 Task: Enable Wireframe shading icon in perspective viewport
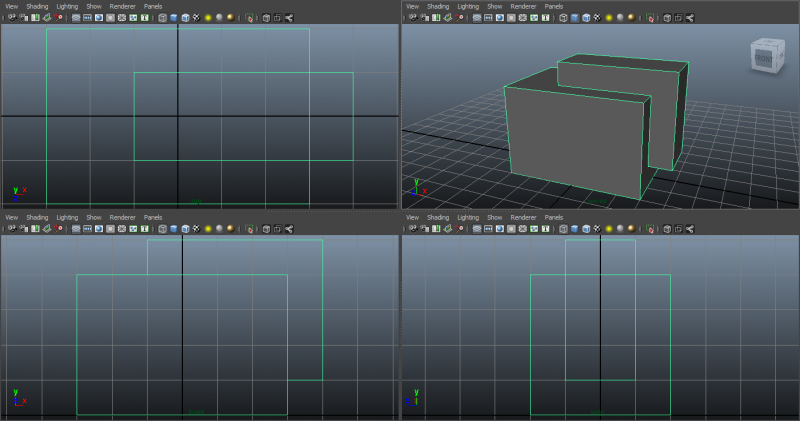562,18
